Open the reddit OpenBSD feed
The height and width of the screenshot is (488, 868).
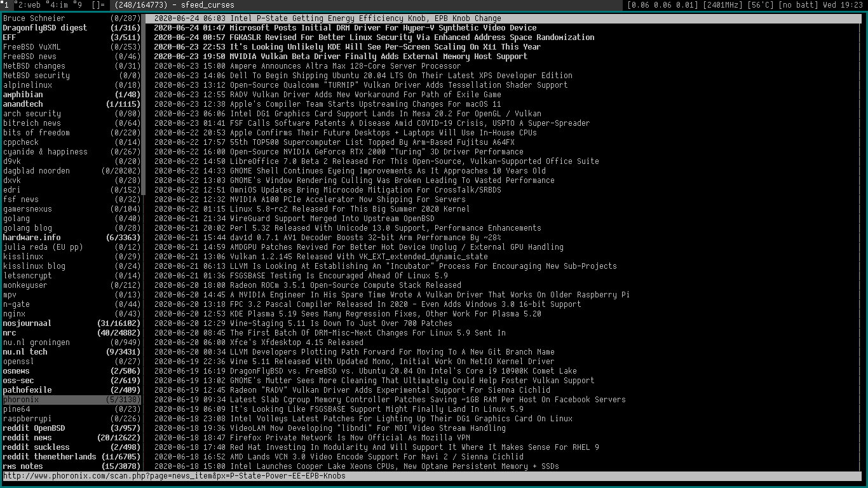[34, 428]
